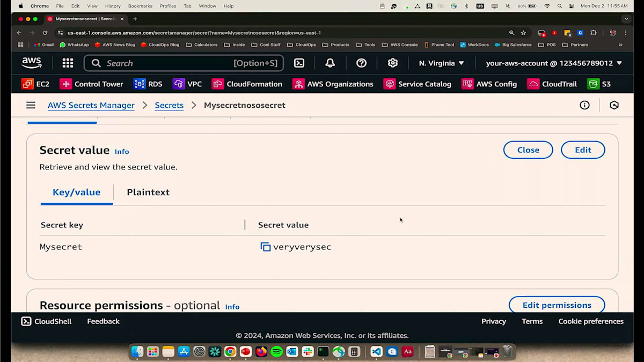Screen dimensions: 644x362
Task: Copy the veryverysec secret value
Action: (266, 247)
